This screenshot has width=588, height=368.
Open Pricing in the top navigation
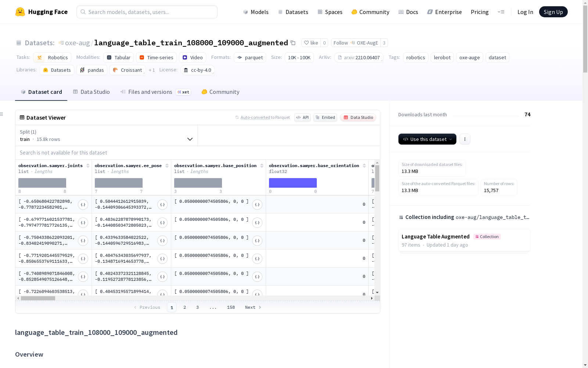[x=480, y=12]
